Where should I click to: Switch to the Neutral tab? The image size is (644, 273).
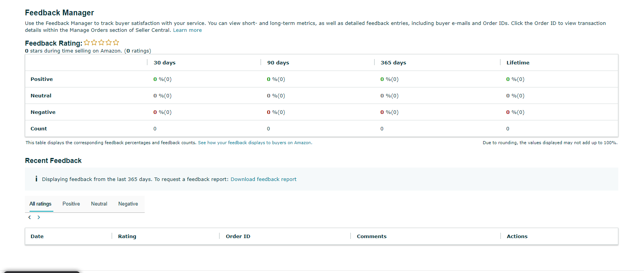pos(99,204)
